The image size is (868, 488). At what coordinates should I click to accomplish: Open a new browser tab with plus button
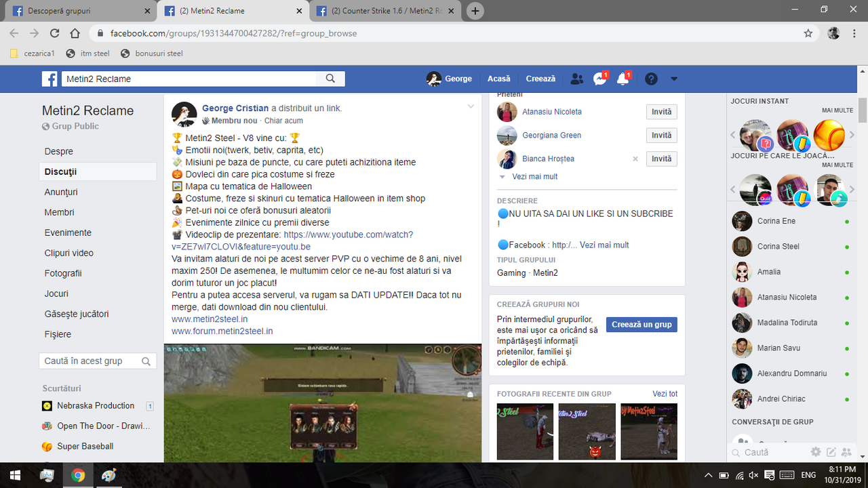click(x=476, y=11)
